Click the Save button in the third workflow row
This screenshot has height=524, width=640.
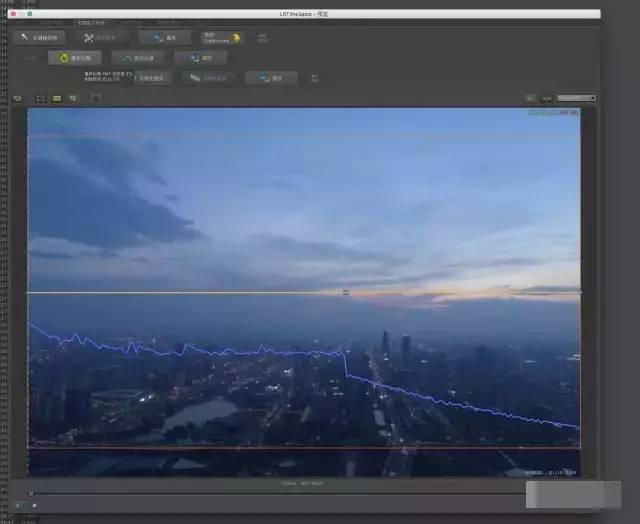(270, 78)
